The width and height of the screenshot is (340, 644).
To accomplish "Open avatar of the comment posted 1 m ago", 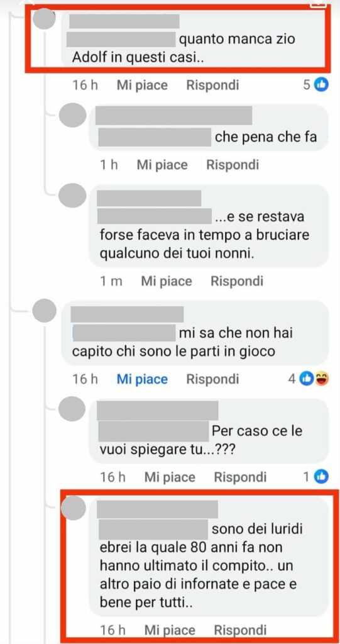I will pos(72,196).
